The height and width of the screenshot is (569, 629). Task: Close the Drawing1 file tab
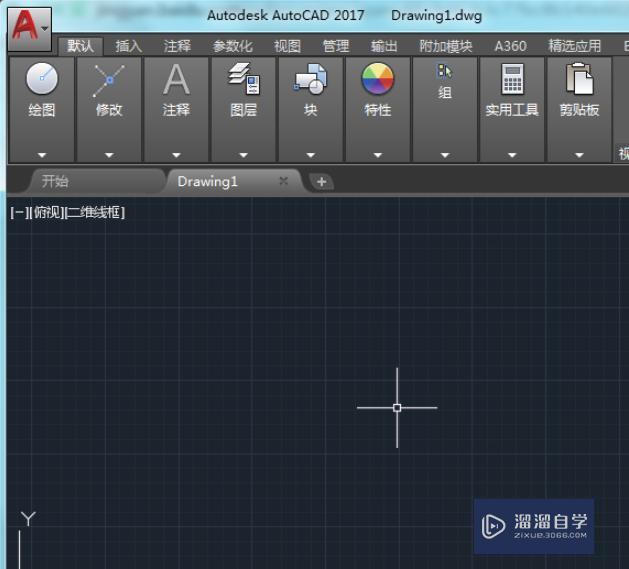(x=284, y=181)
